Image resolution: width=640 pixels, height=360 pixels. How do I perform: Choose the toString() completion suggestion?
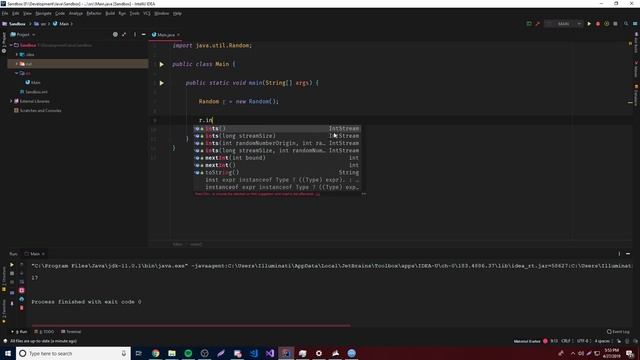tap(277, 173)
